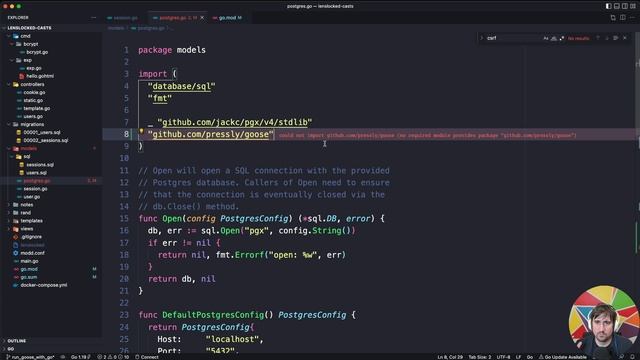Open customize layout icon
This screenshot has height=360, width=640.
pos(633,6)
